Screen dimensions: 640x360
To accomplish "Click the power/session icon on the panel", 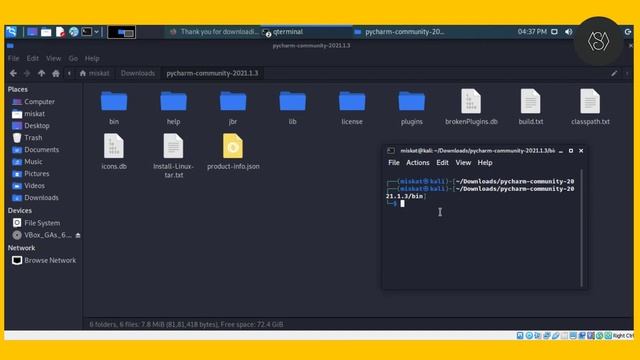I will click(x=628, y=32).
